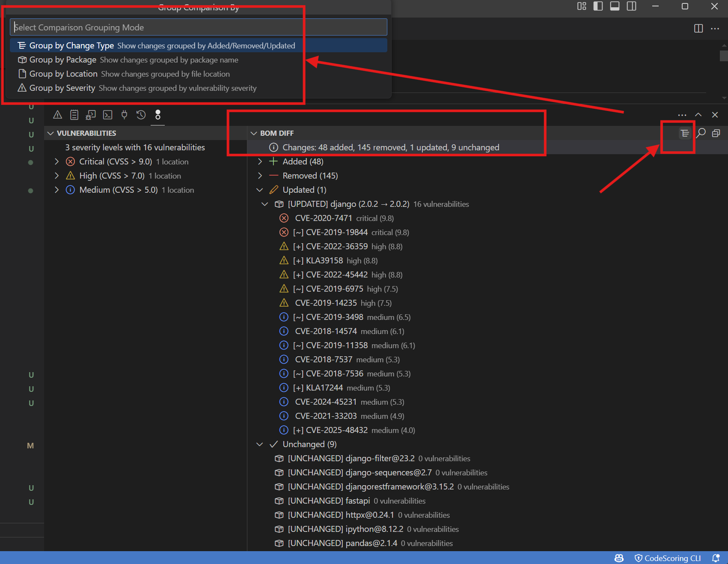Screen dimensions: 728x564
Task: Select CVE-2022-36359 high entry
Action: [487, 246]
